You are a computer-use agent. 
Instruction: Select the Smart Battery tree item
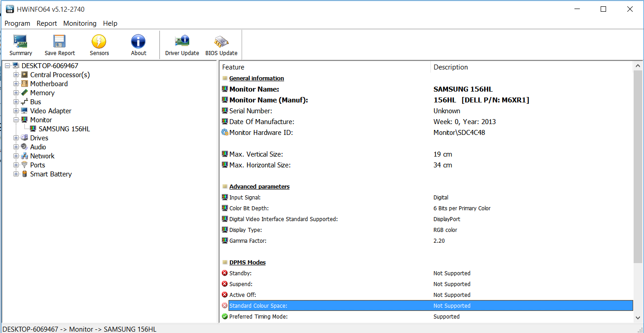click(51, 174)
